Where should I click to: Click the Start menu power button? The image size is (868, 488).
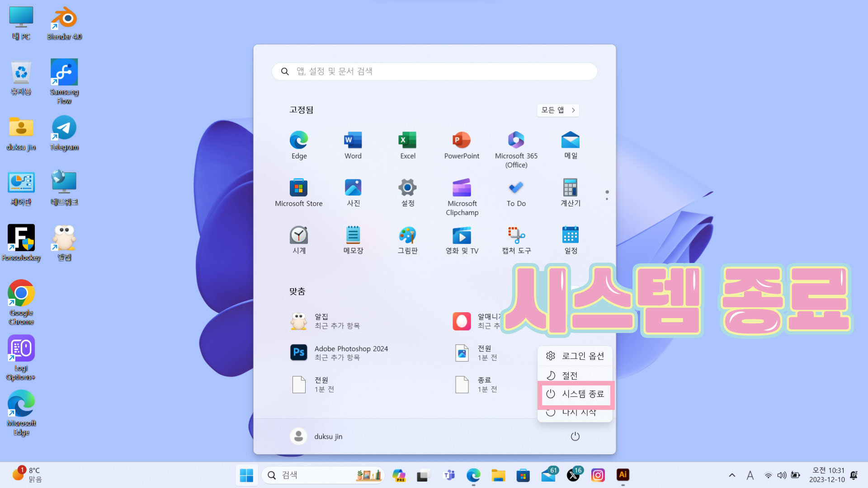point(575,436)
